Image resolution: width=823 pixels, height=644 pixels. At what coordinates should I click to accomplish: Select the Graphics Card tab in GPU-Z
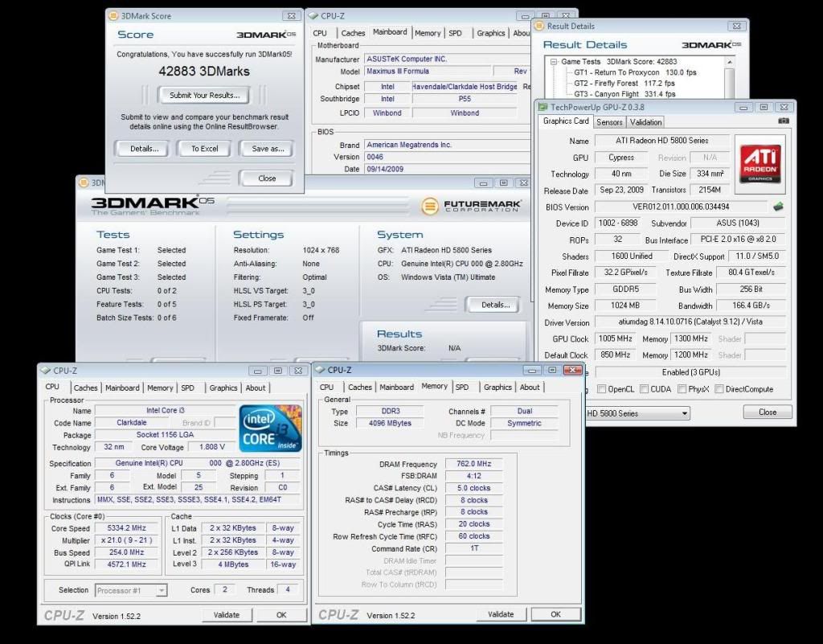(566, 121)
